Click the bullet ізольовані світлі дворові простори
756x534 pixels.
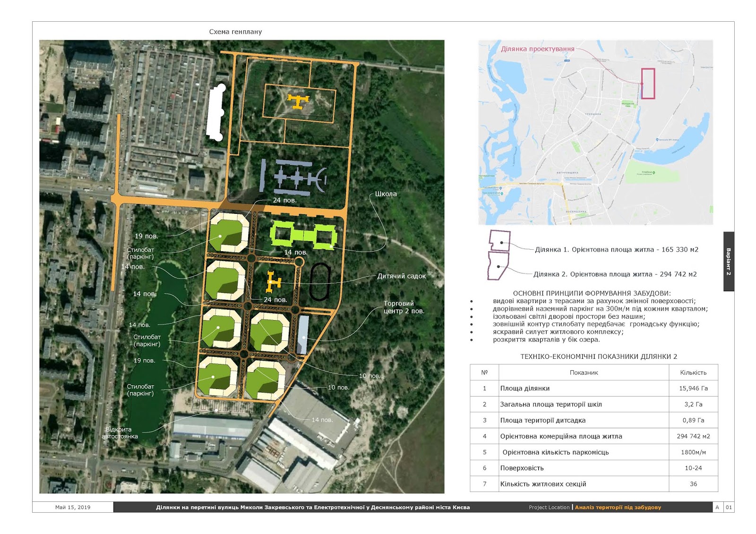point(569,316)
